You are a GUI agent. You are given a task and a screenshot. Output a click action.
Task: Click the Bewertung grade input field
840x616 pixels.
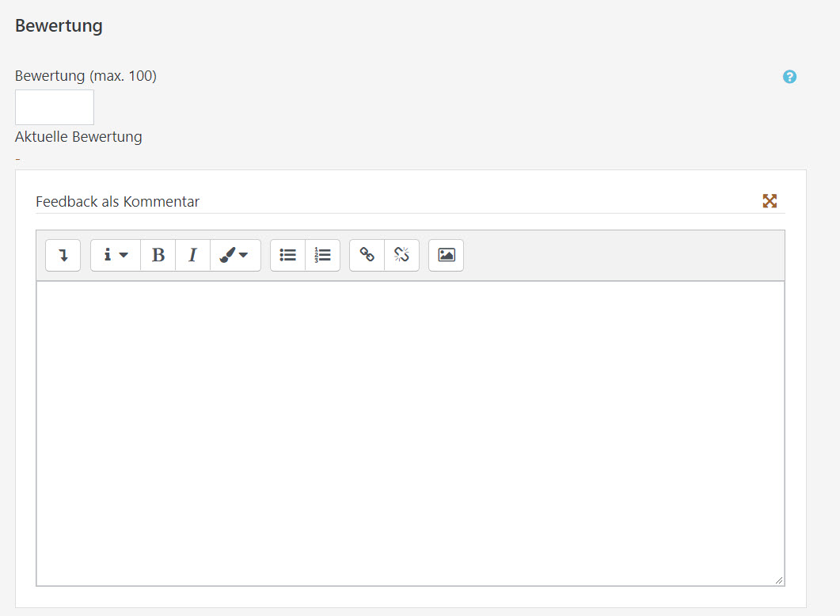(x=55, y=107)
